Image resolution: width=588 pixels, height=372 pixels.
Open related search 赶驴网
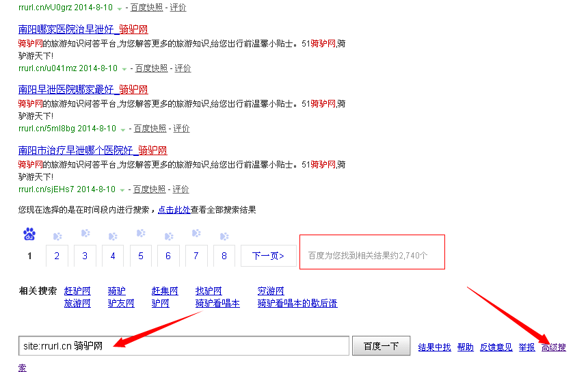tap(77, 291)
